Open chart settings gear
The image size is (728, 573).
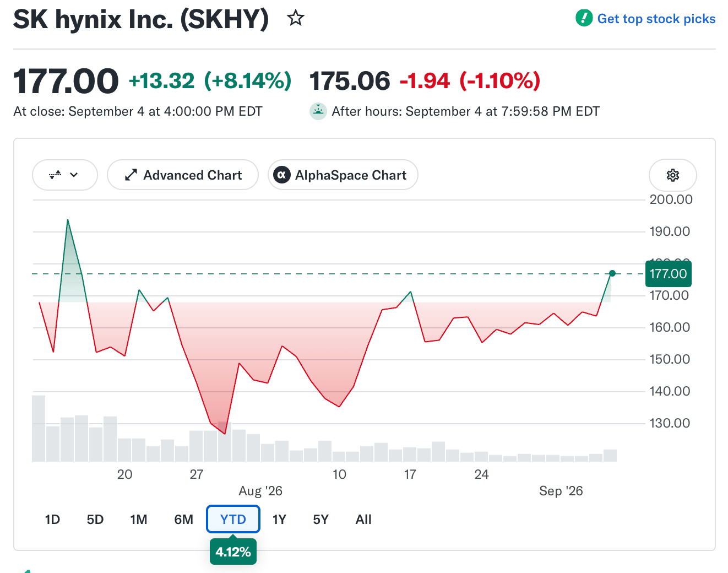[x=673, y=175]
